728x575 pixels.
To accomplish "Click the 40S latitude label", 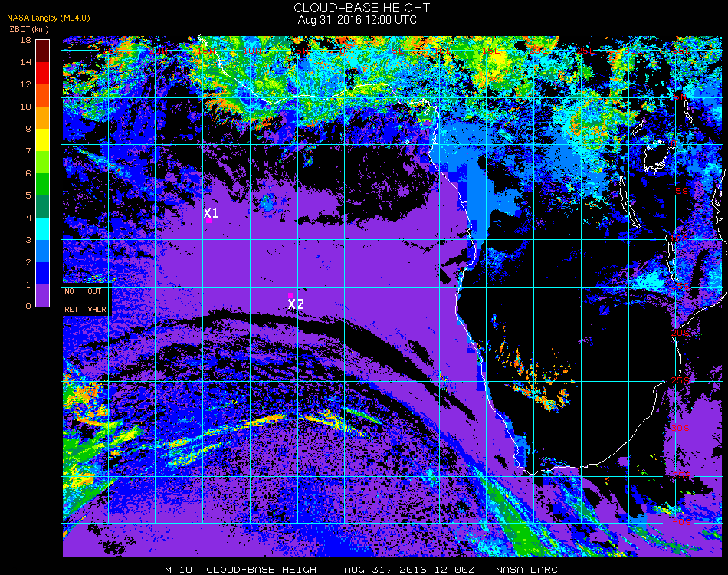I will tap(681, 523).
